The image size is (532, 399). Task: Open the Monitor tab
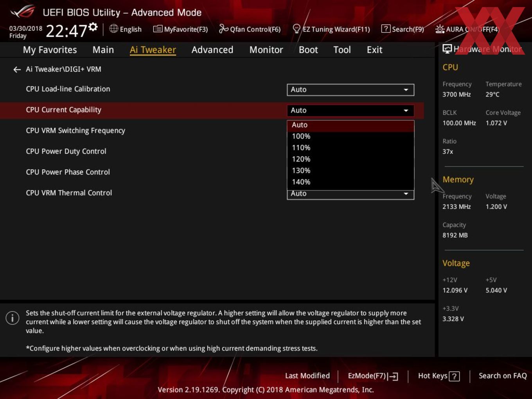(266, 50)
